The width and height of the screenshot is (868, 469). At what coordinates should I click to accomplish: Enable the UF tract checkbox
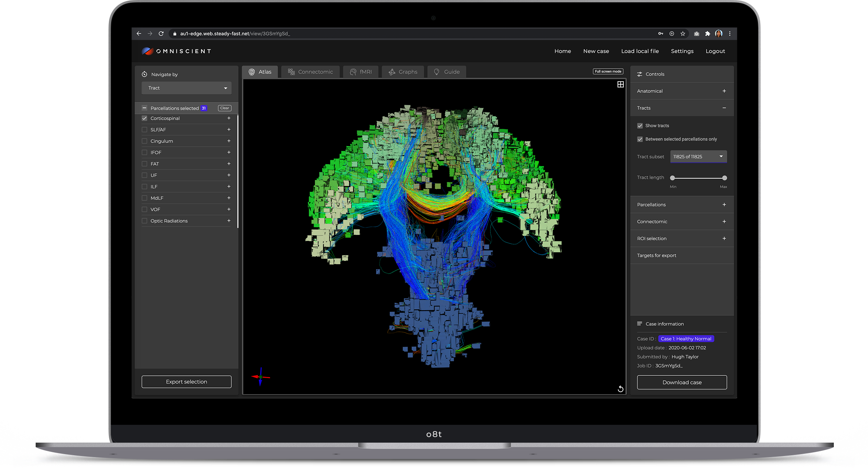click(145, 175)
